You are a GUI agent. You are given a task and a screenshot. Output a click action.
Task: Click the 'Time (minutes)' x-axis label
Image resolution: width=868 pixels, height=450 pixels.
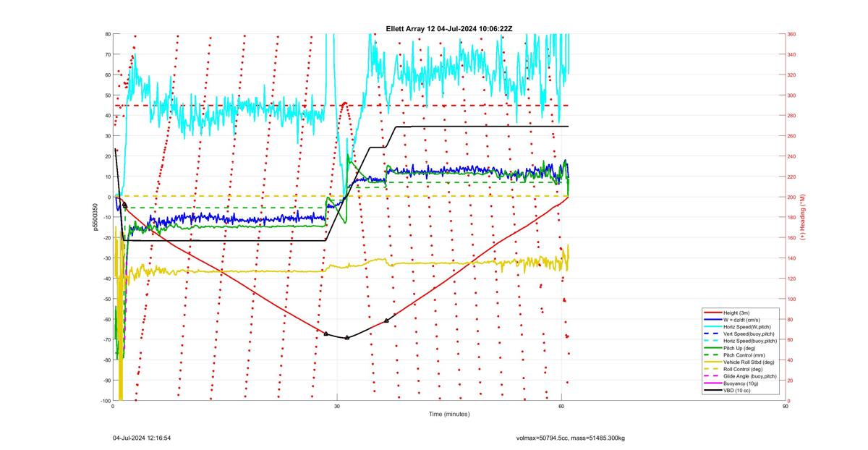pyautogui.click(x=449, y=415)
